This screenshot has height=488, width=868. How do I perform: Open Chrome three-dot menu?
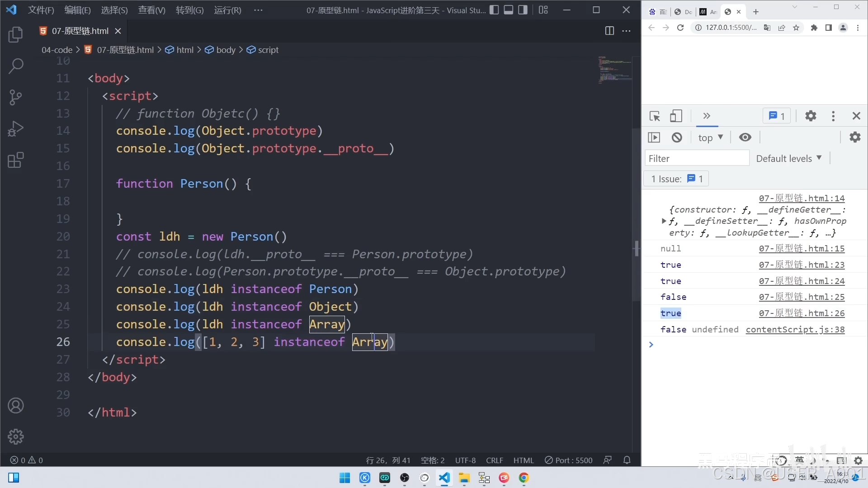pyautogui.click(x=858, y=28)
